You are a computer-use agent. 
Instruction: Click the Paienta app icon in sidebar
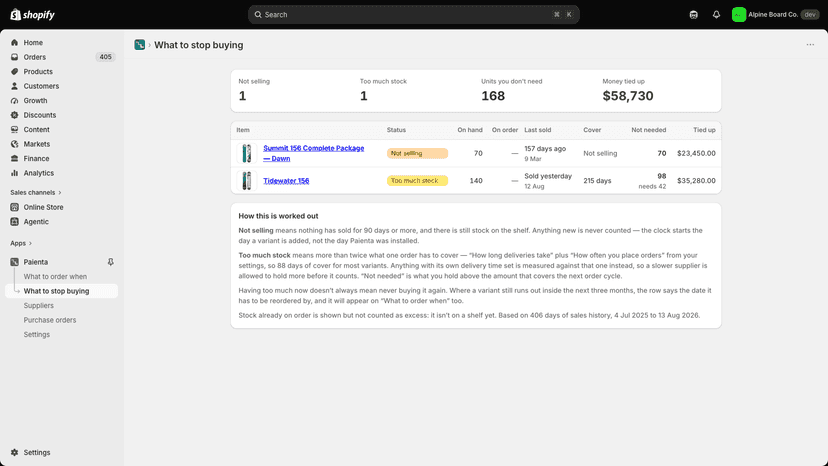click(14, 262)
